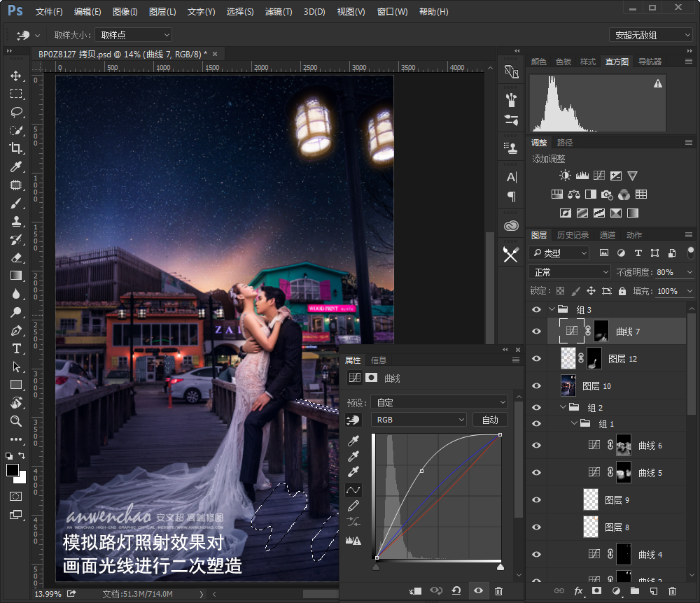700x603 pixels.
Task: Select the Brush tool
Action: click(x=16, y=203)
